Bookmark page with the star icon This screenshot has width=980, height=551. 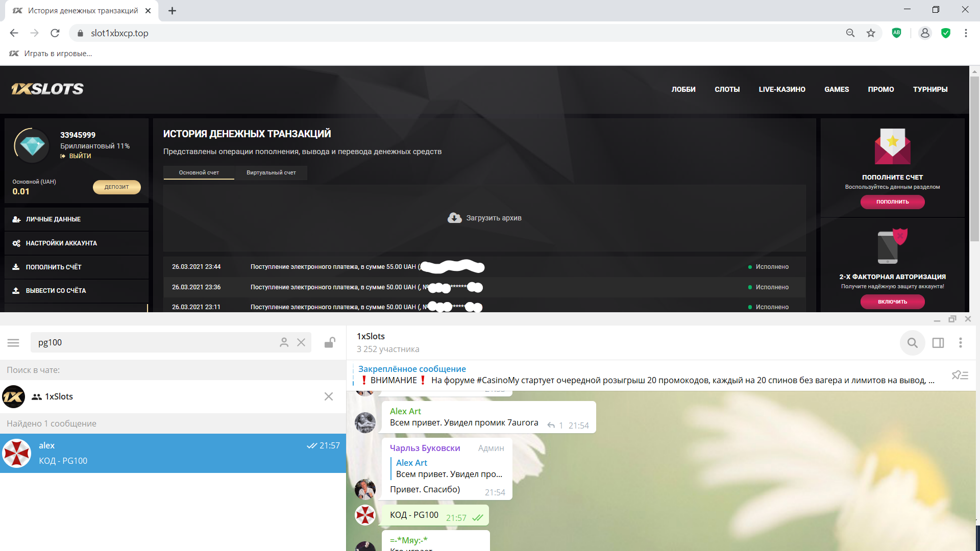click(x=871, y=33)
